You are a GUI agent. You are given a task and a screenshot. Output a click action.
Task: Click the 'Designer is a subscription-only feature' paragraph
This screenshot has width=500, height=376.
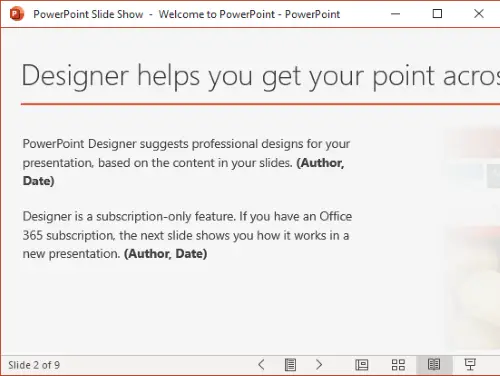point(187,235)
